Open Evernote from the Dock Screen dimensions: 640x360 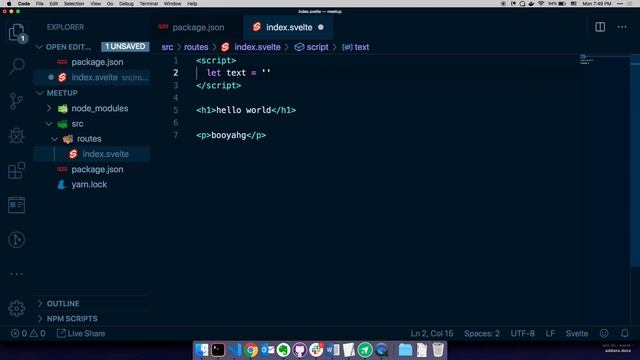[x=283, y=350]
